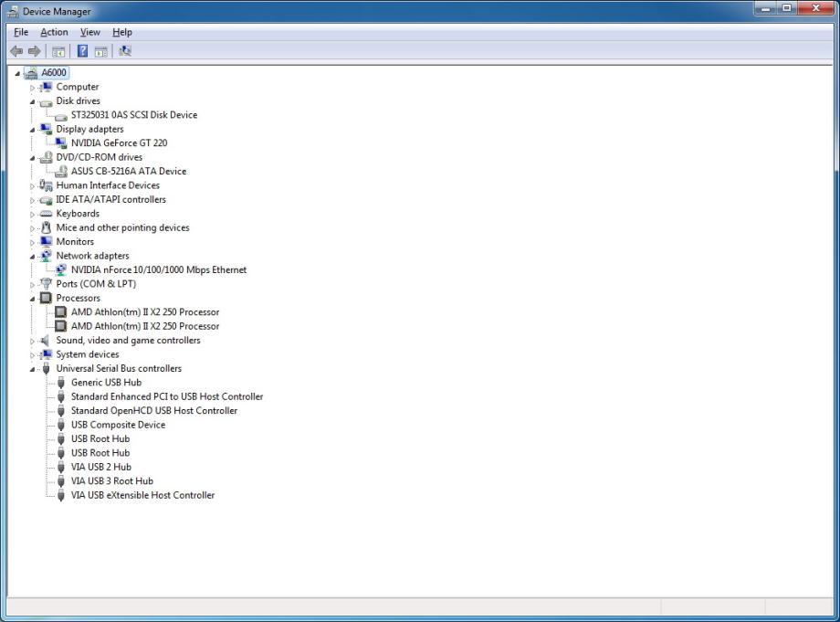The height and width of the screenshot is (622, 840).
Task: Select the first AMD Athlon II X2 250 Processor
Action: tap(145, 311)
